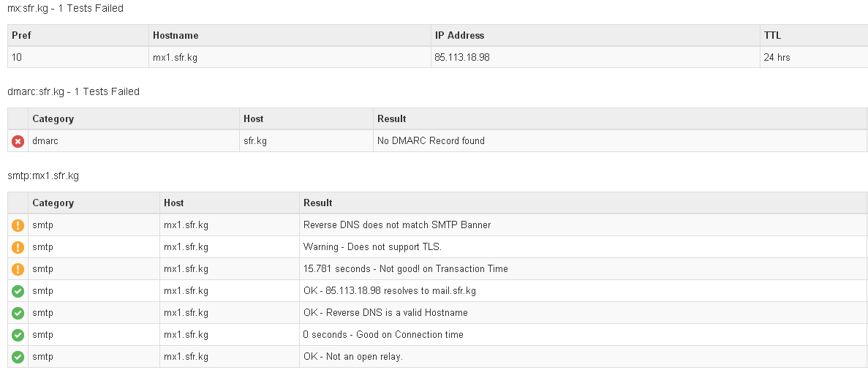Screen dimensions: 868x370
Task: Select IP address 85.113.18.98 cell
Action: 462,57
